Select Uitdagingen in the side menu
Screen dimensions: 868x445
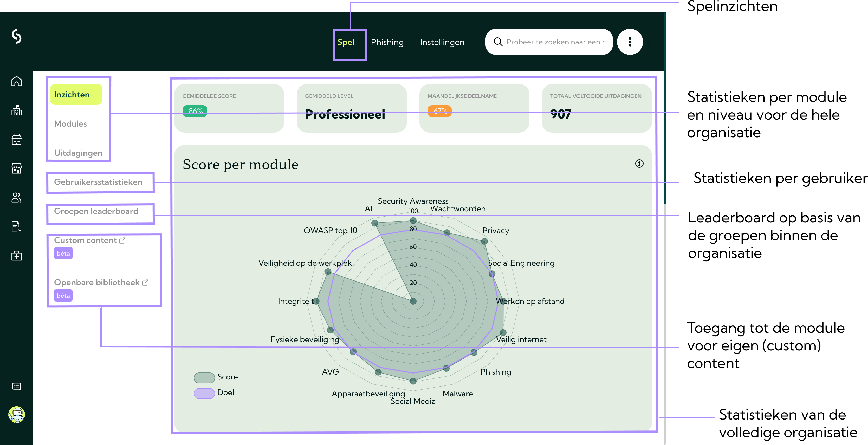coord(78,153)
